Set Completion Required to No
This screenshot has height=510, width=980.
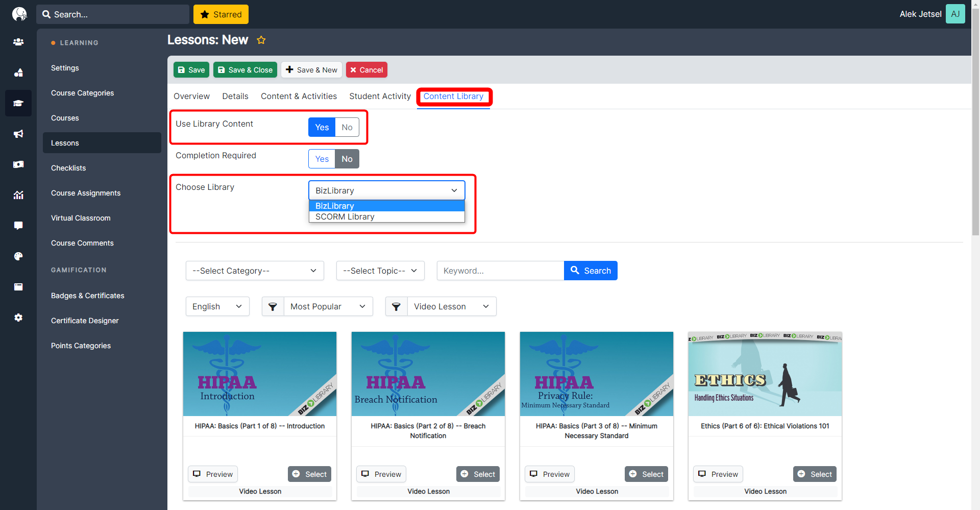(x=347, y=159)
